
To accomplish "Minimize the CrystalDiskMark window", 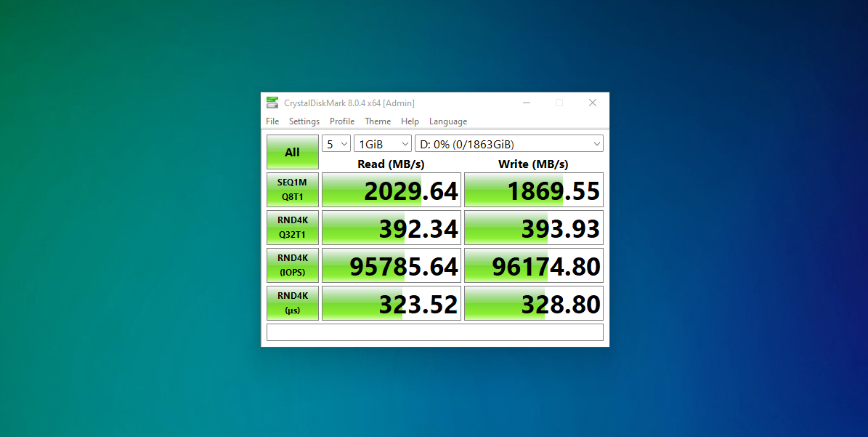I will pyautogui.click(x=527, y=103).
